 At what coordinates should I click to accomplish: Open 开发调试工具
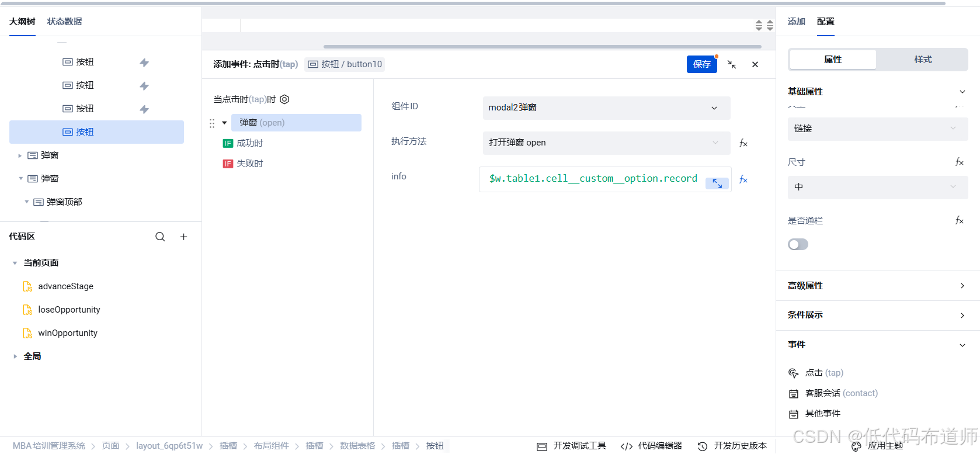coord(572,446)
